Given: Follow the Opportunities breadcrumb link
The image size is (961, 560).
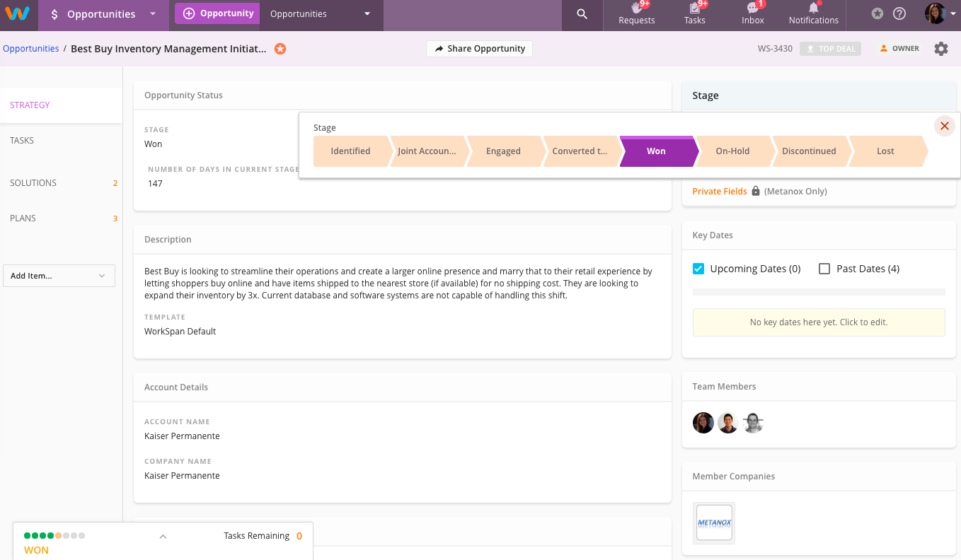Looking at the screenshot, I should [x=30, y=48].
